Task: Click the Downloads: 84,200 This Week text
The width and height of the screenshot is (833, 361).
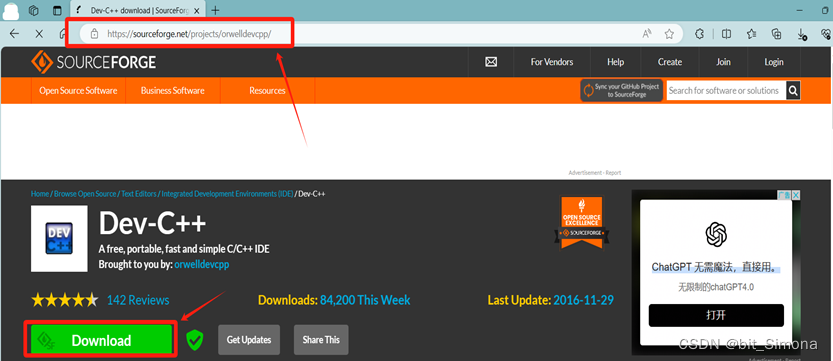Action: click(334, 300)
